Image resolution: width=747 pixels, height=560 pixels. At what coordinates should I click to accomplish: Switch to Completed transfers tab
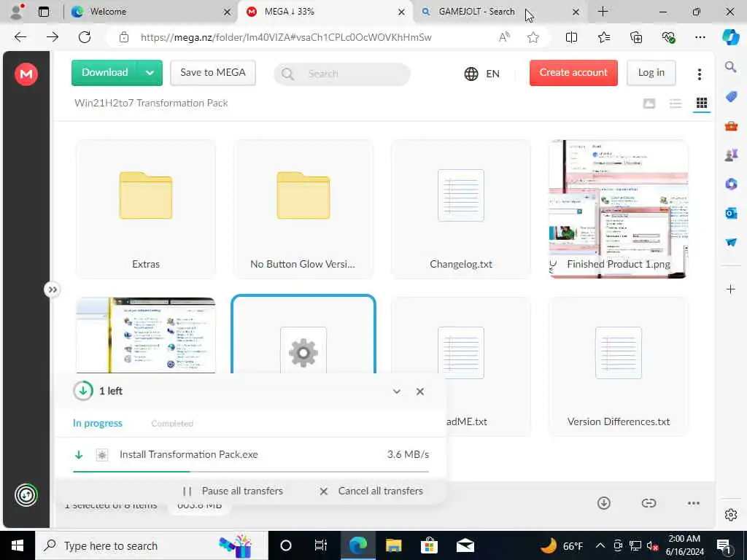172,424
